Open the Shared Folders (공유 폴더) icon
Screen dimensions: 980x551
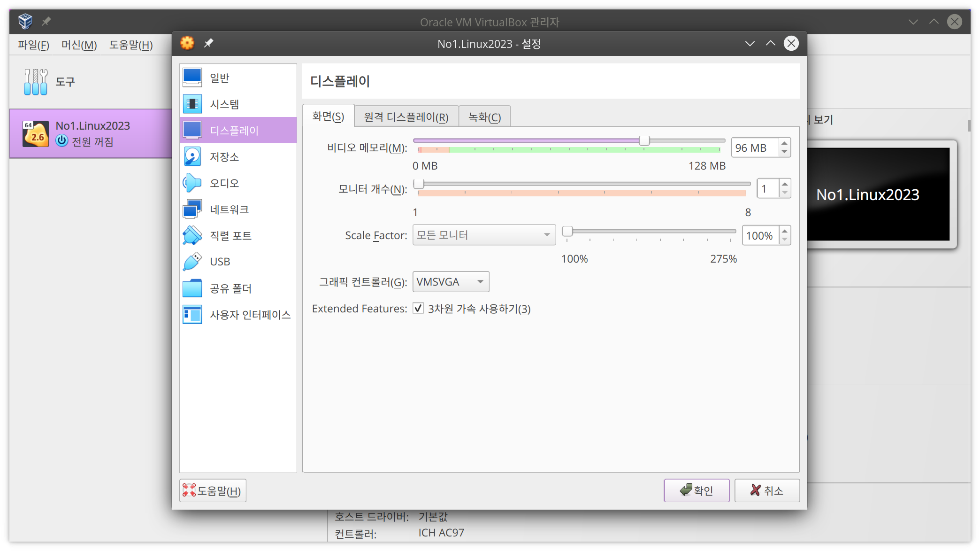[x=192, y=288]
